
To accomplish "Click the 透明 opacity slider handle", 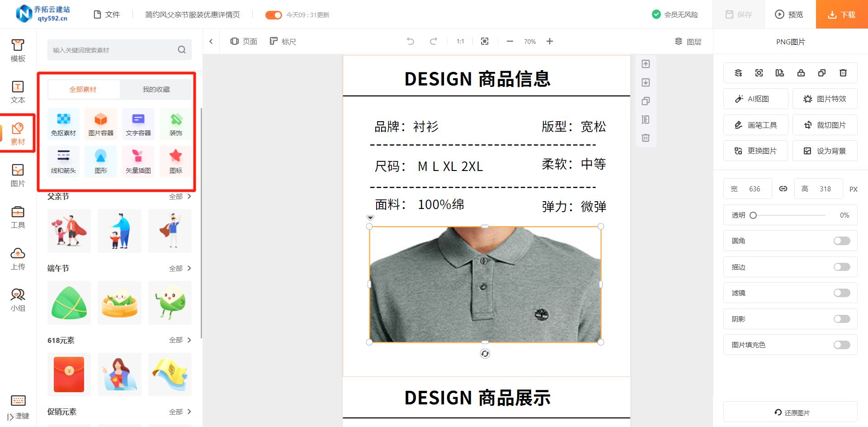I will 753,215.
